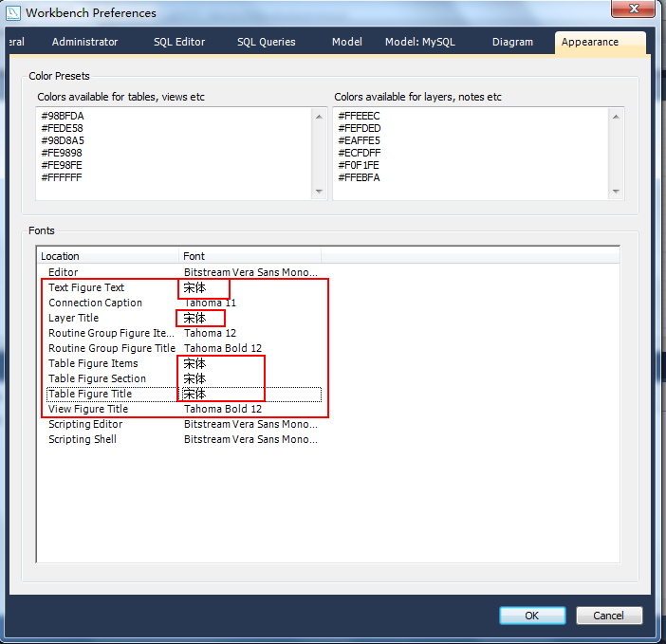Click 宋体 font value for Table Figure Title
The height and width of the screenshot is (644, 666).
coord(194,394)
